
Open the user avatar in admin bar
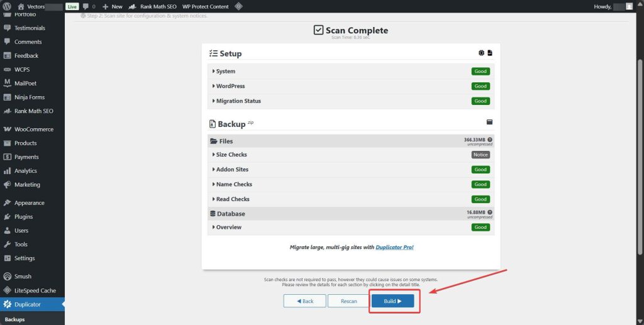click(x=629, y=6)
